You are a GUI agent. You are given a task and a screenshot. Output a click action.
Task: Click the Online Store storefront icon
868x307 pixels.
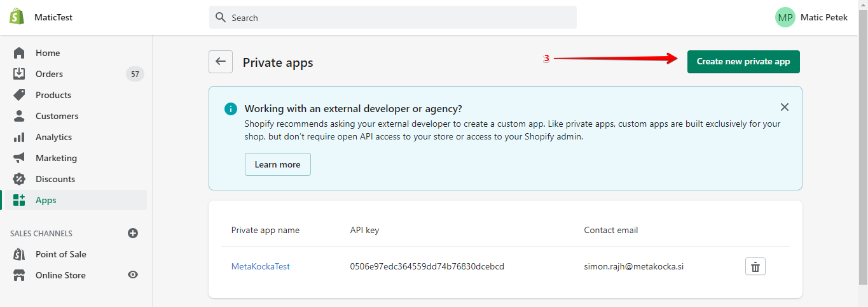click(19, 275)
